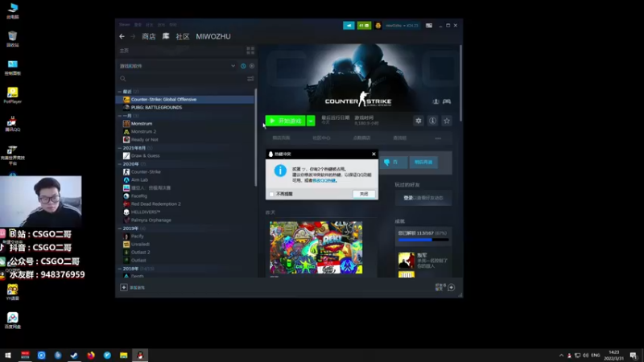Open advanced library filter options icon
The image size is (644, 362).
point(250,78)
